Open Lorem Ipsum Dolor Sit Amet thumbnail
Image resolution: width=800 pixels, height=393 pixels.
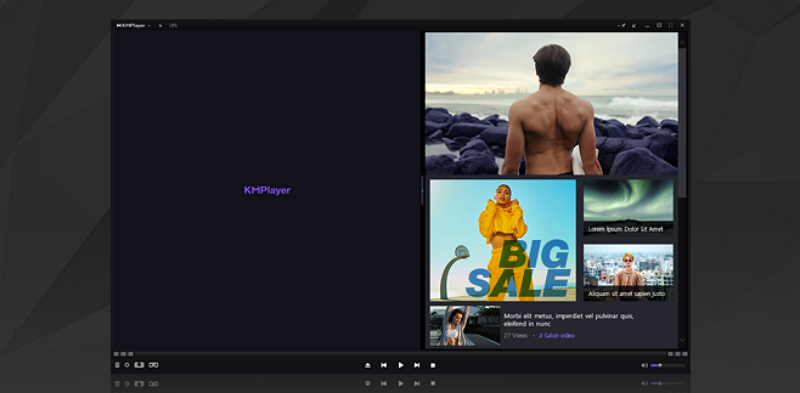(628, 207)
